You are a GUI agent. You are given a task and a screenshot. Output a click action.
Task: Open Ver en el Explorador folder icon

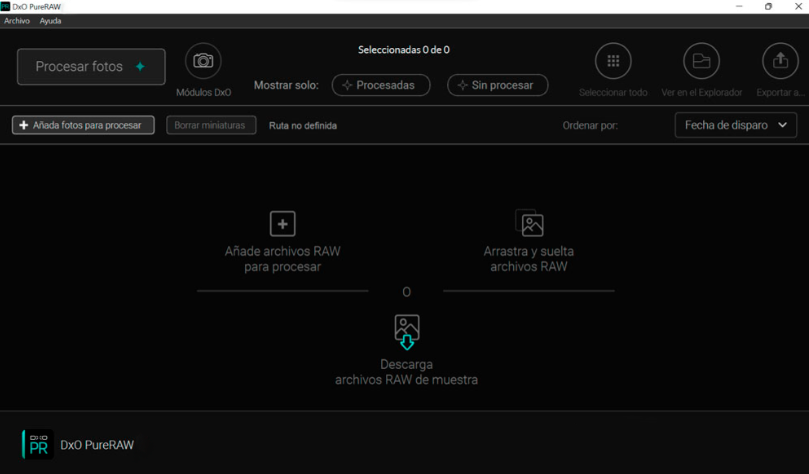coord(701,61)
